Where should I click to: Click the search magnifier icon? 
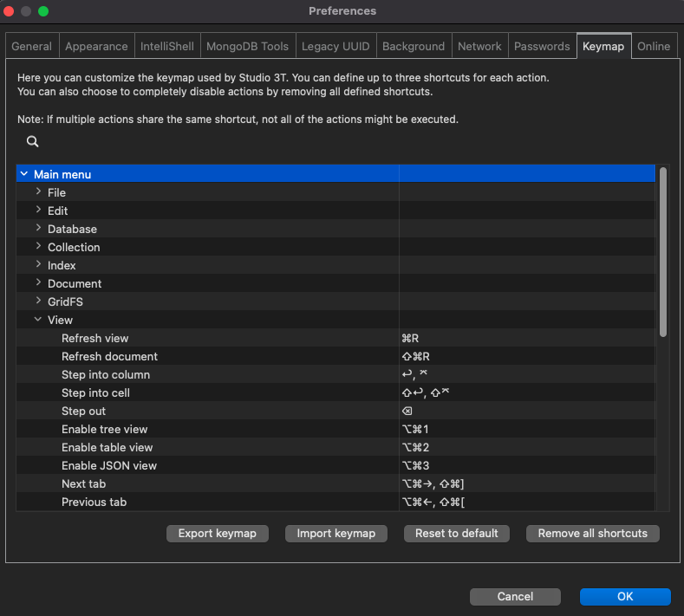(32, 141)
